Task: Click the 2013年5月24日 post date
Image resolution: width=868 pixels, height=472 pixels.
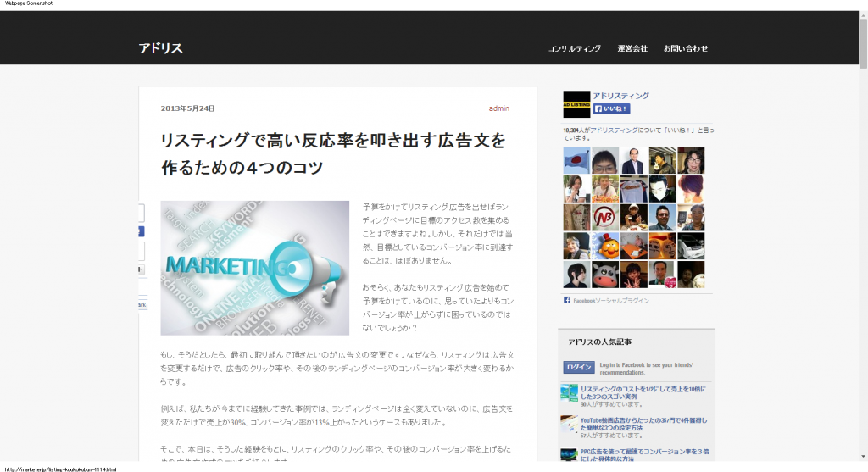Action: (187, 108)
